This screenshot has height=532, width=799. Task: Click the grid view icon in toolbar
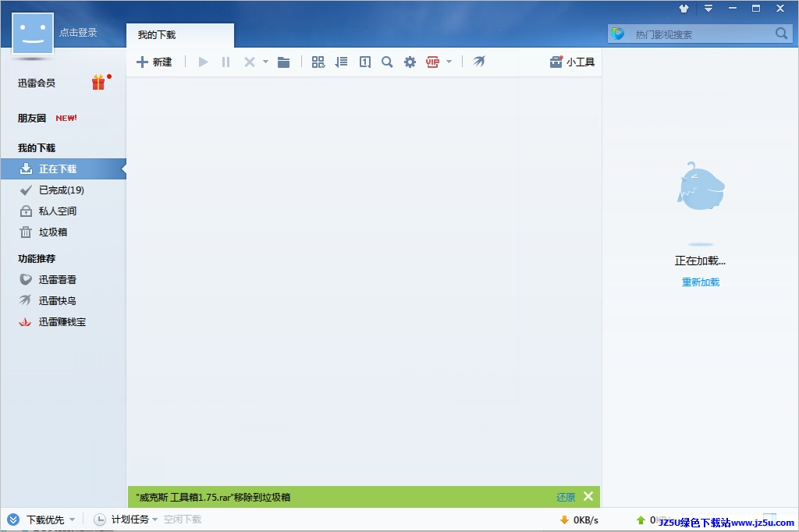coord(318,62)
